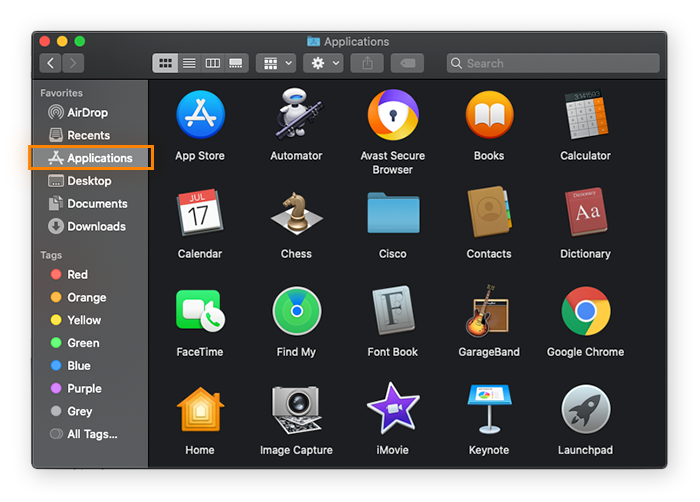This screenshot has width=700, height=502.
Task: Choose the Purple tag
Action: tap(91, 389)
